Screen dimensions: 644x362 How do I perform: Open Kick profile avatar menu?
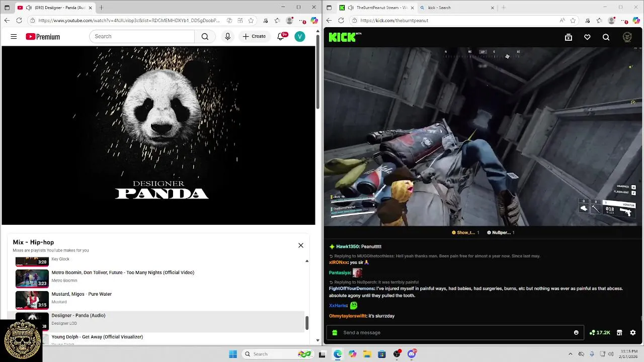point(627,37)
